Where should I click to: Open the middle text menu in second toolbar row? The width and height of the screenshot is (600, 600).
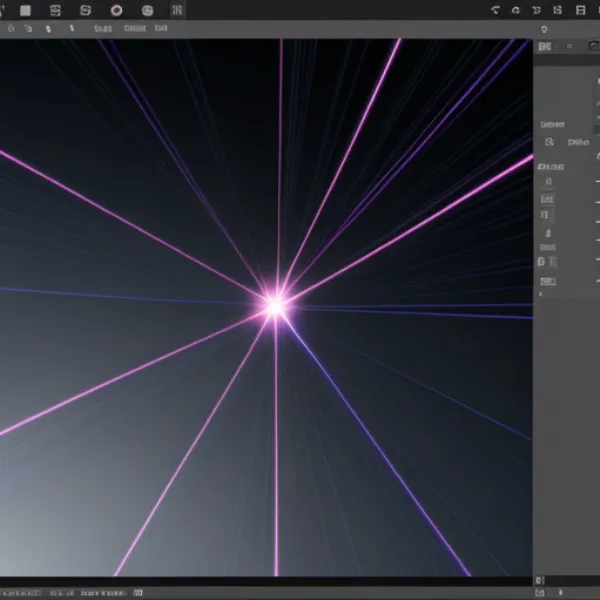click(x=135, y=28)
